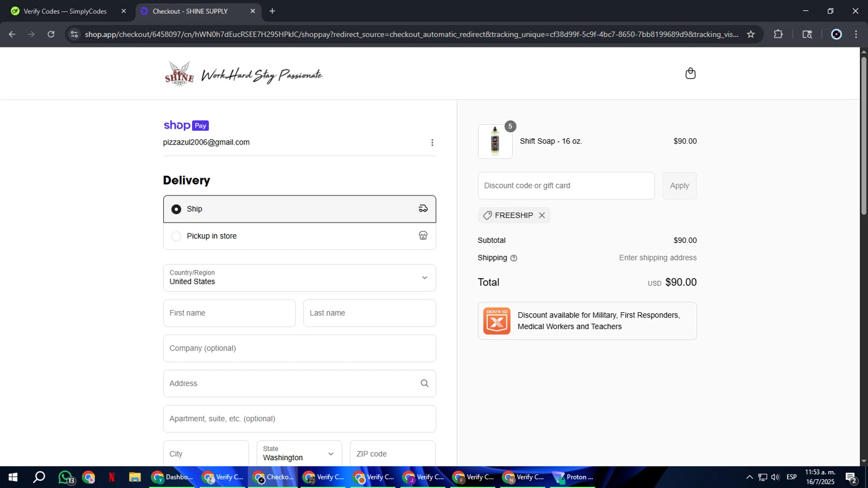Close the Verify Codes SimplyCodes tab
This screenshot has height=488, width=868.
coord(123,11)
